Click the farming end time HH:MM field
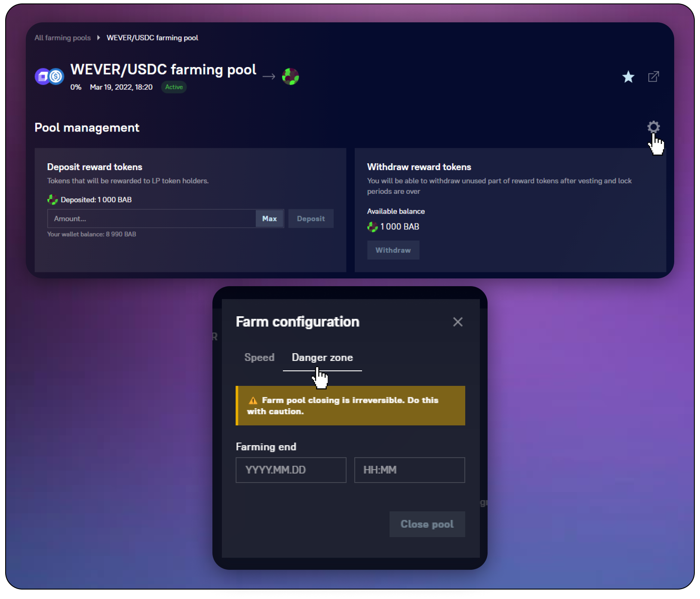 pos(409,470)
